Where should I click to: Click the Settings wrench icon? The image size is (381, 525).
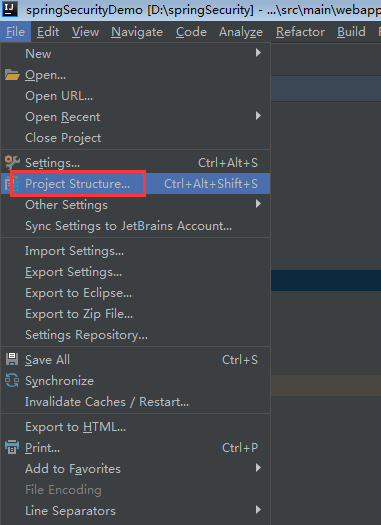[12, 162]
